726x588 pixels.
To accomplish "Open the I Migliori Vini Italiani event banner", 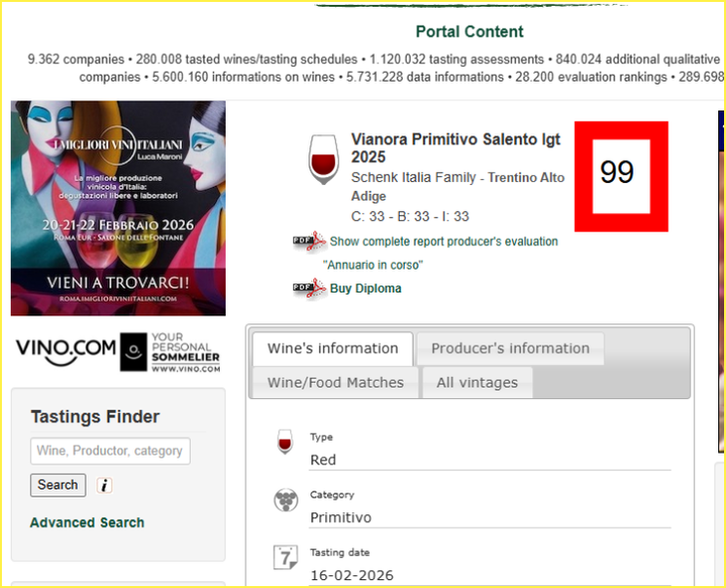I will [118, 208].
